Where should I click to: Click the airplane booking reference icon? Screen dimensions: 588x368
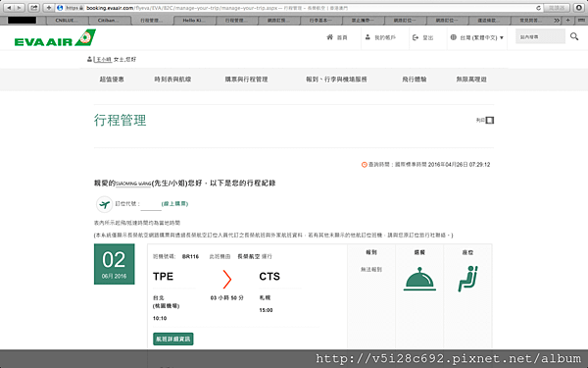click(x=104, y=204)
